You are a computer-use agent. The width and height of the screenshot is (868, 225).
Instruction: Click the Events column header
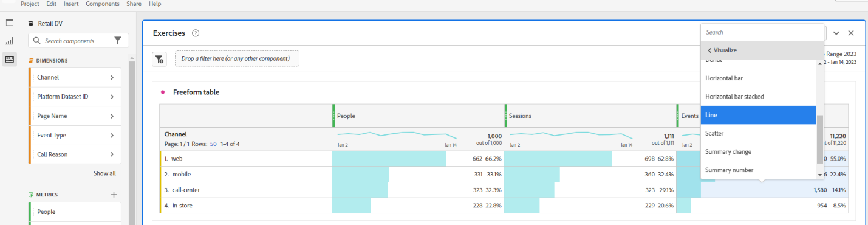(x=689, y=116)
